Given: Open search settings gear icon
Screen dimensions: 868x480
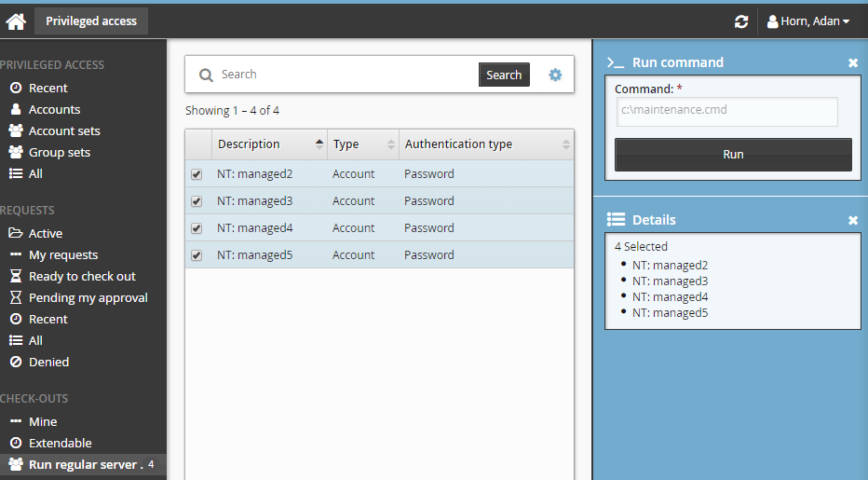Looking at the screenshot, I should 555,75.
